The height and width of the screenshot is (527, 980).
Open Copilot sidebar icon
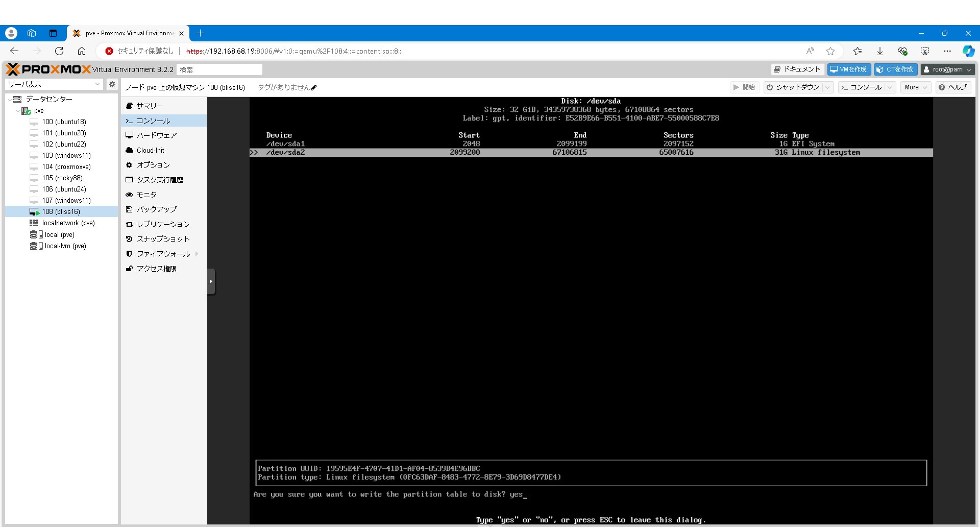click(968, 51)
